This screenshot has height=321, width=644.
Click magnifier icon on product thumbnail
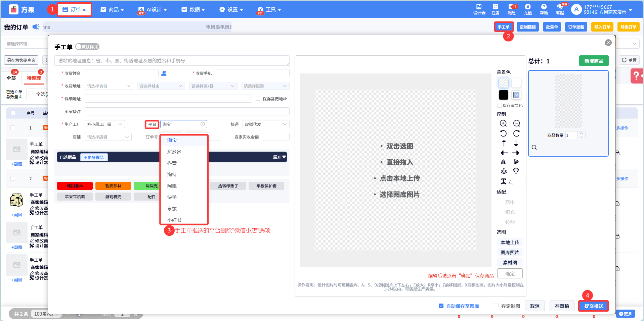pos(534,147)
